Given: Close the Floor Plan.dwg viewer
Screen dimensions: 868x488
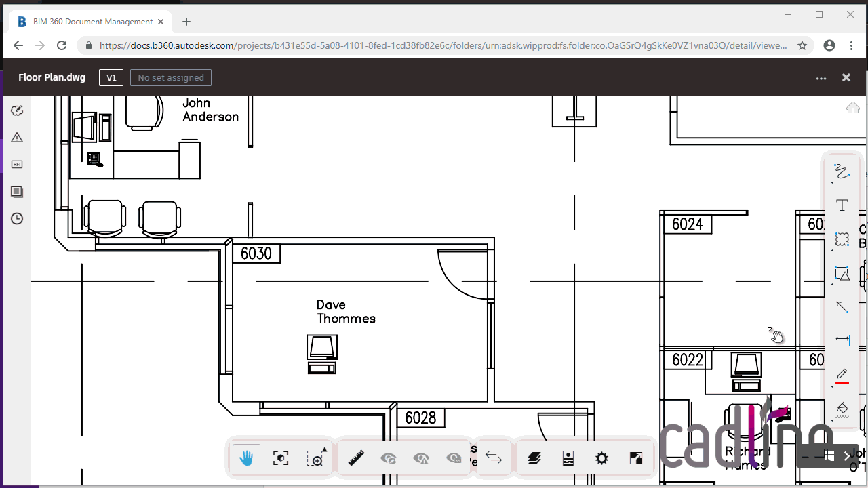Looking at the screenshot, I should 846,77.
